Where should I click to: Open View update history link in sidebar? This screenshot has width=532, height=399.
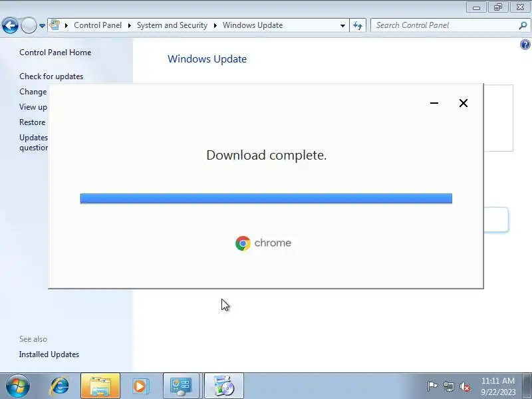pyautogui.click(x=33, y=107)
